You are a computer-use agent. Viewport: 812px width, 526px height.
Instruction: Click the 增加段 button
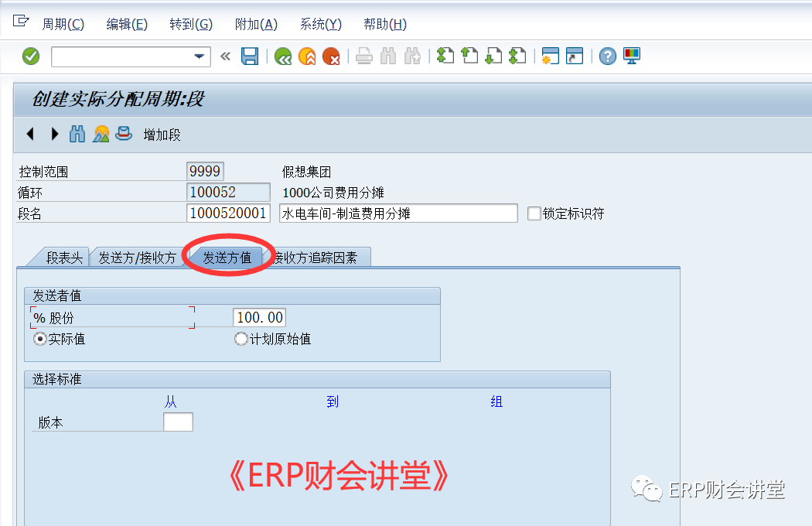pyautogui.click(x=162, y=135)
